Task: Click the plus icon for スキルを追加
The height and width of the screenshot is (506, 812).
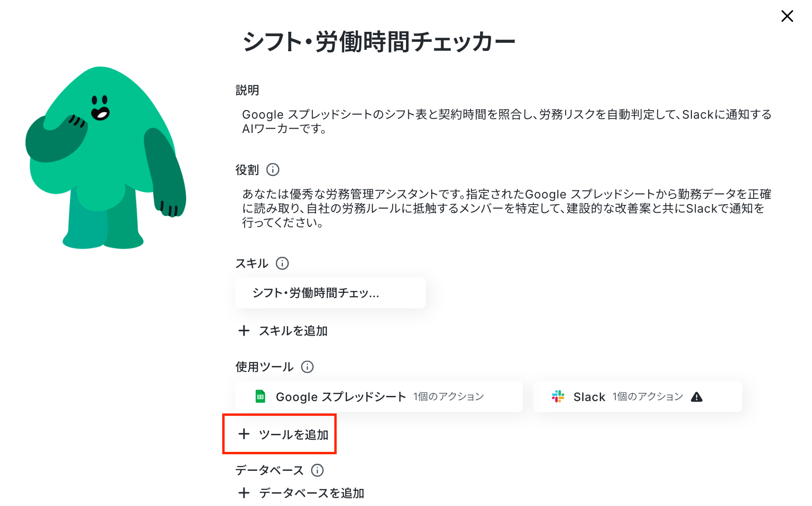Action: [244, 330]
